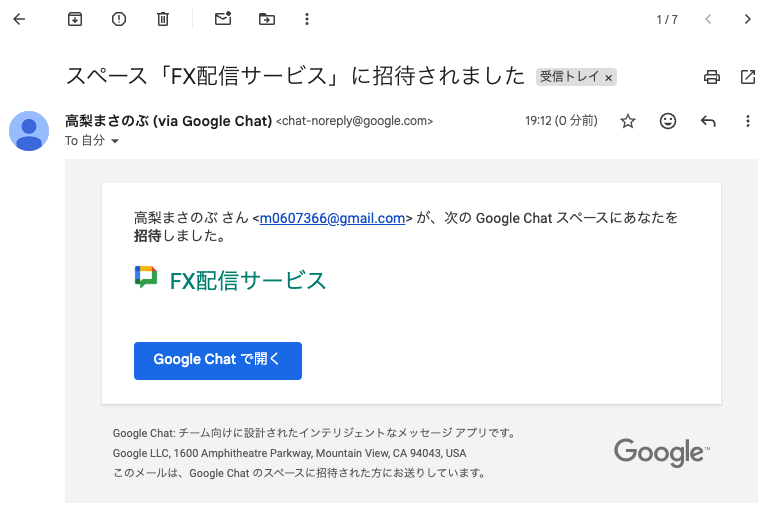784x532 pixels.
Task: Add an emoji reaction
Action: tap(668, 121)
